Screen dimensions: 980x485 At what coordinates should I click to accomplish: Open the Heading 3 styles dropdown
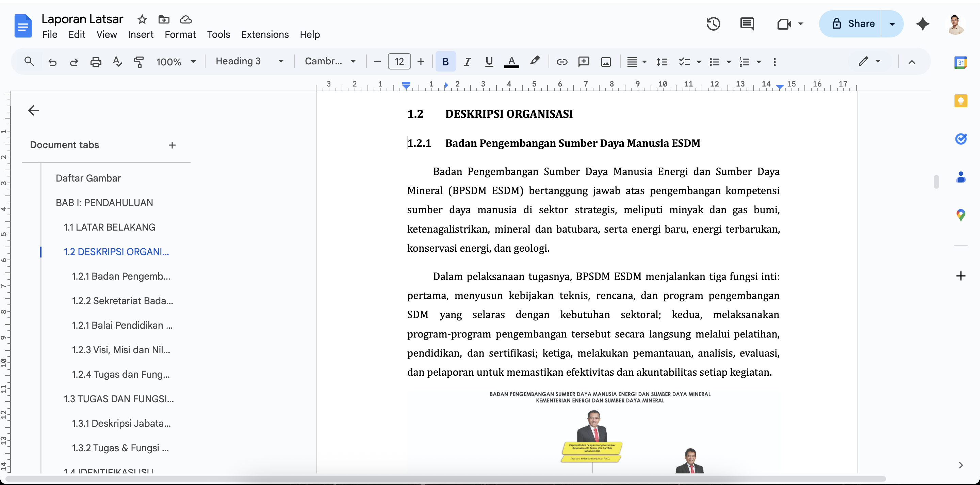(249, 61)
